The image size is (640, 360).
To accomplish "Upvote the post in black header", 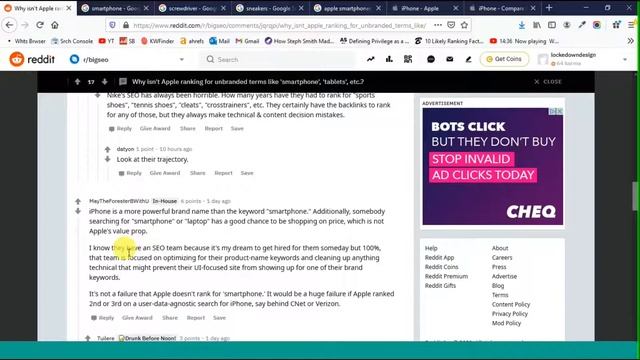I will click(x=78, y=82).
